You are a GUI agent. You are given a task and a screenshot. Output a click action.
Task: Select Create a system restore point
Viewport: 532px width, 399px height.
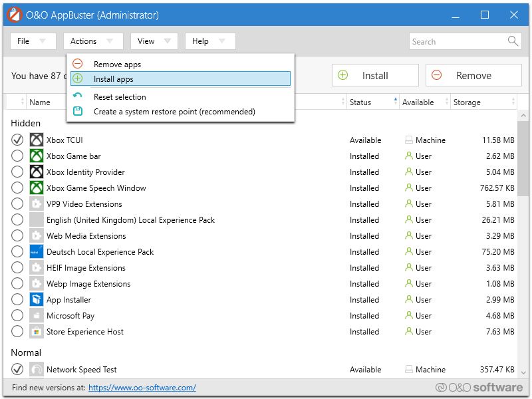coord(174,112)
